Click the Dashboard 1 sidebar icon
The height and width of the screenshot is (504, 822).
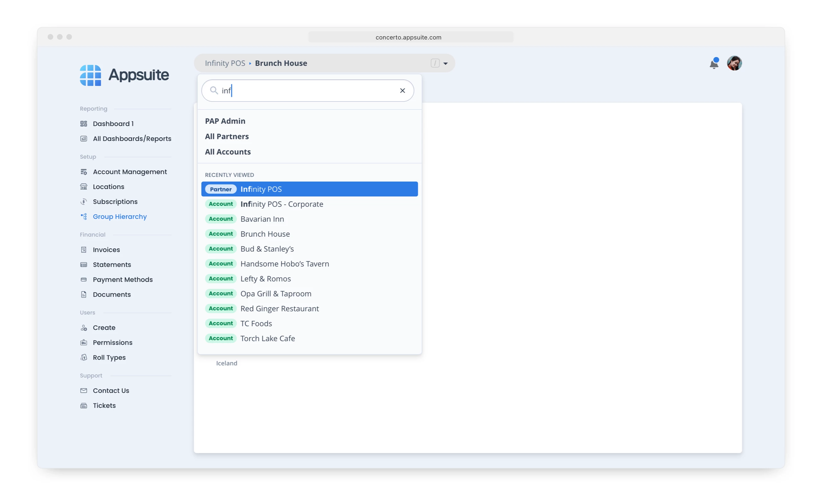84,124
